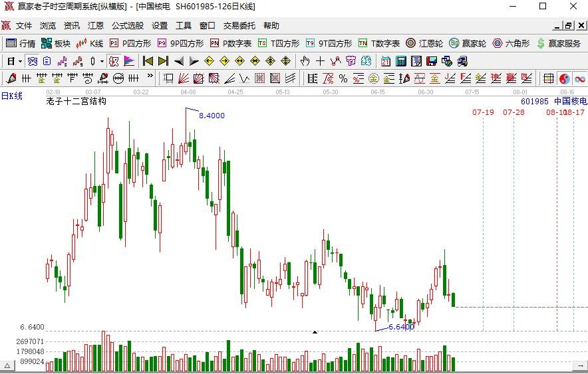Click the 6.6400 low price label on chart
588x374 pixels.
(x=401, y=327)
